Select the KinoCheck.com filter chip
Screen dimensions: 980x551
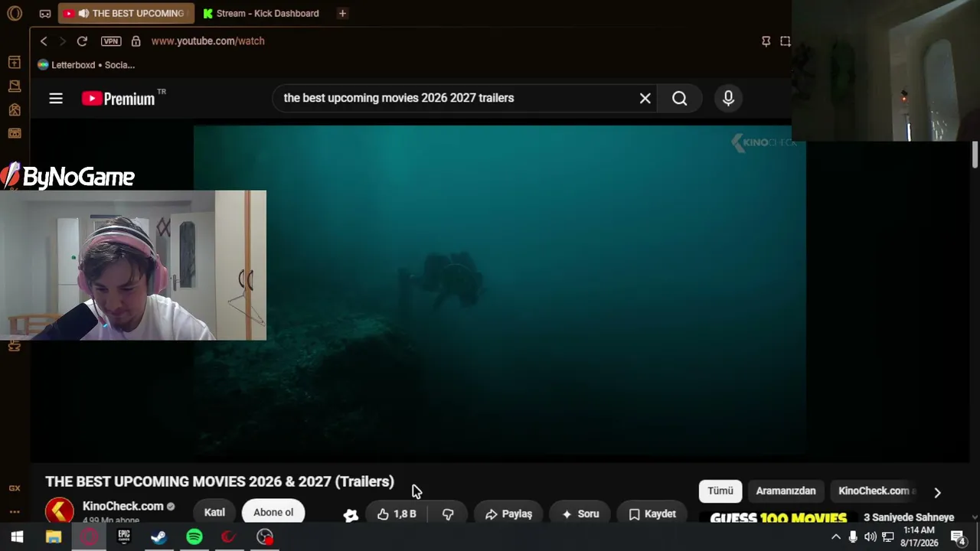(x=877, y=491)
